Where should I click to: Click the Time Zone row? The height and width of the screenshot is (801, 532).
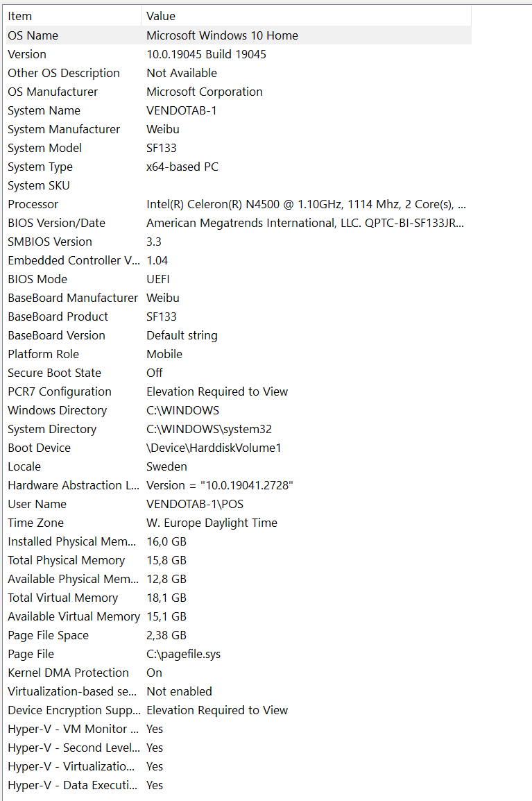pyautogui.click(x=36, y=523)
